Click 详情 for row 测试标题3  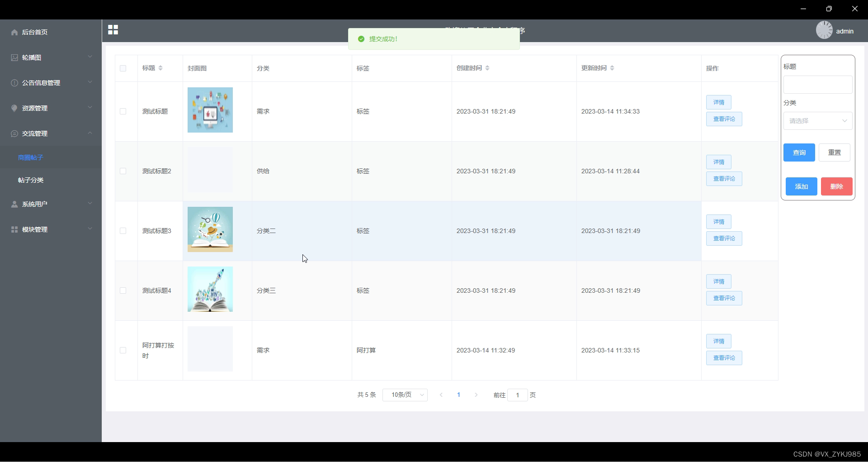(719, 222)
